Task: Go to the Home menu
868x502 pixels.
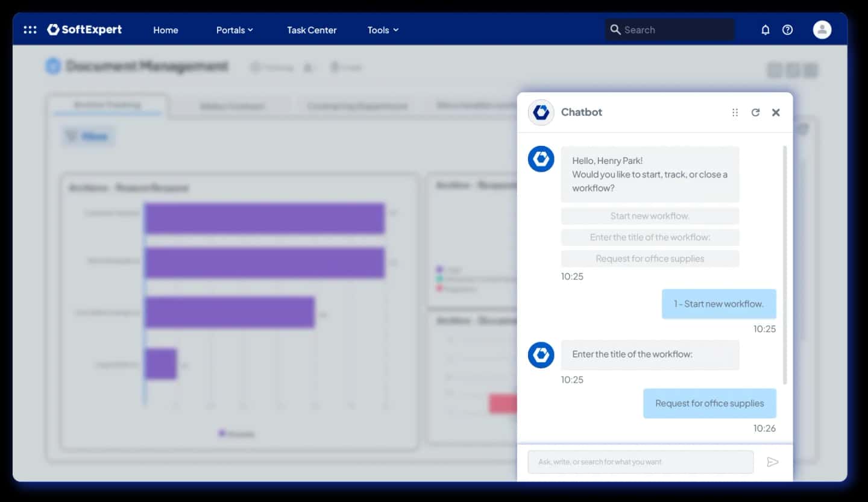Action: (x=166, y=30)
